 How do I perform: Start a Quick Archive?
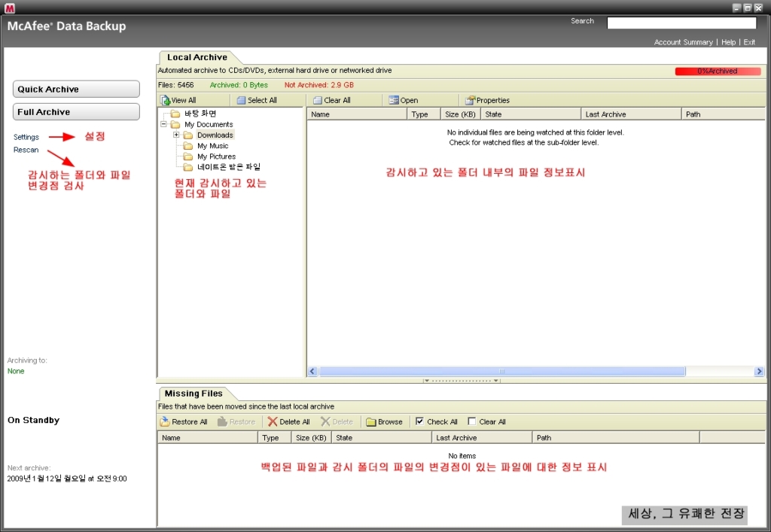click(x=76, y=89)
